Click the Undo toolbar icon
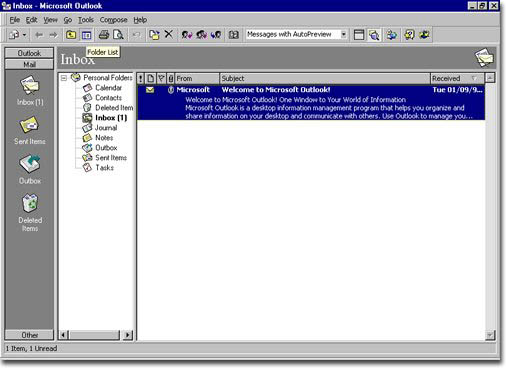 click(x=136, y=35)
